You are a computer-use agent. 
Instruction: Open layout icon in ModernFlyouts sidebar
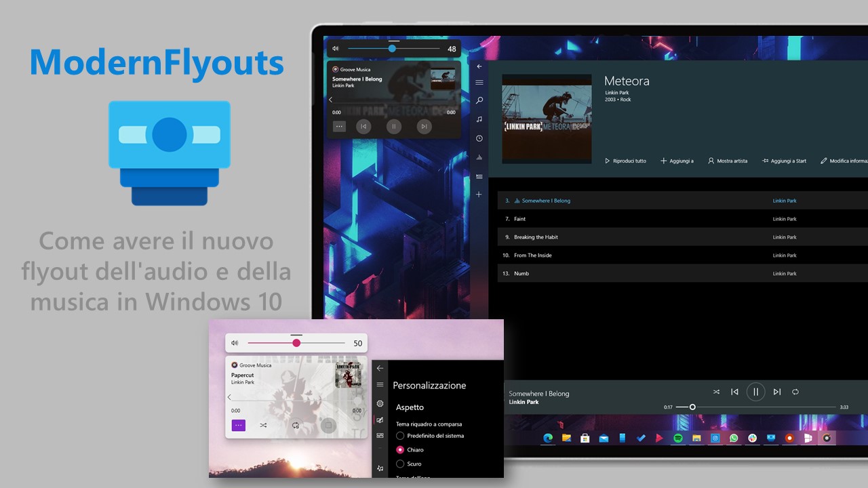coord(380,436)
